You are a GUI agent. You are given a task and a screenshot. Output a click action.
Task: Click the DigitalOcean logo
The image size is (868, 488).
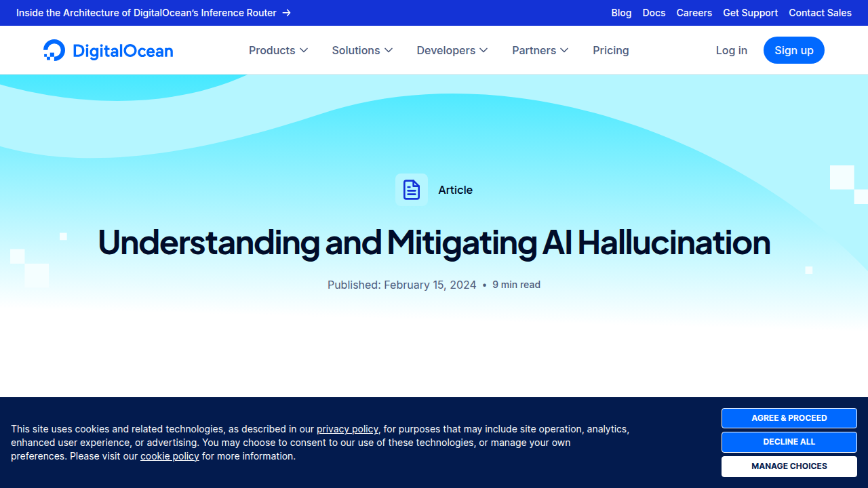(x=108, y=50)
